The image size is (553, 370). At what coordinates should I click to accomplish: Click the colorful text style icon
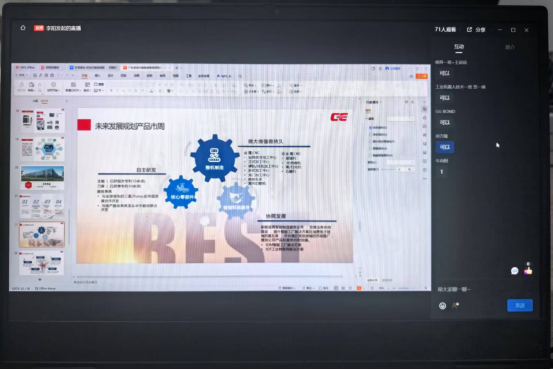(x=455, y=305)
